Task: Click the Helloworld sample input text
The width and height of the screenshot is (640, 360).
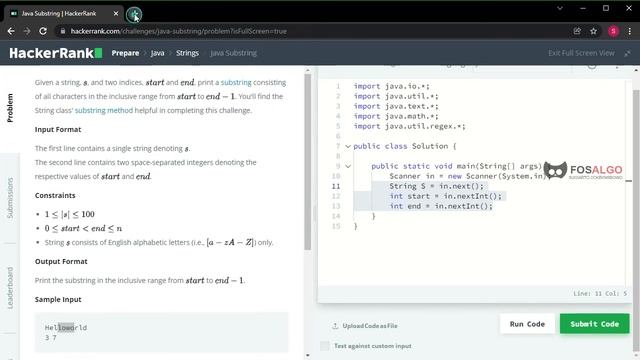Action: pyautogui.click(x=66, y=327)
